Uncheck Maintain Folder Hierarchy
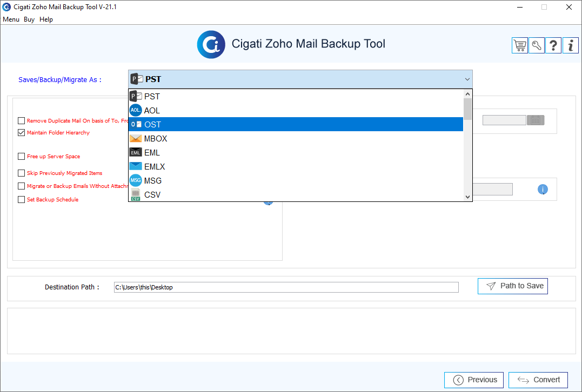The image size is (582, 392). (22, 132)
